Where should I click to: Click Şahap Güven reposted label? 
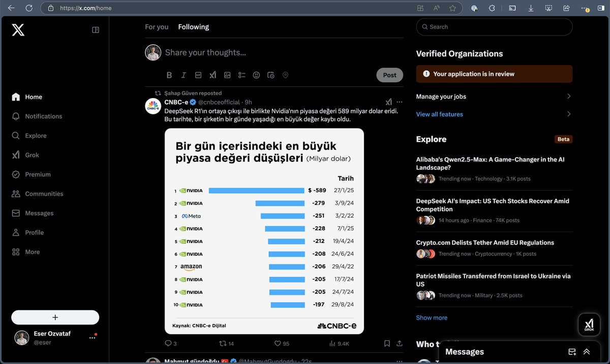tap(193, 93)
